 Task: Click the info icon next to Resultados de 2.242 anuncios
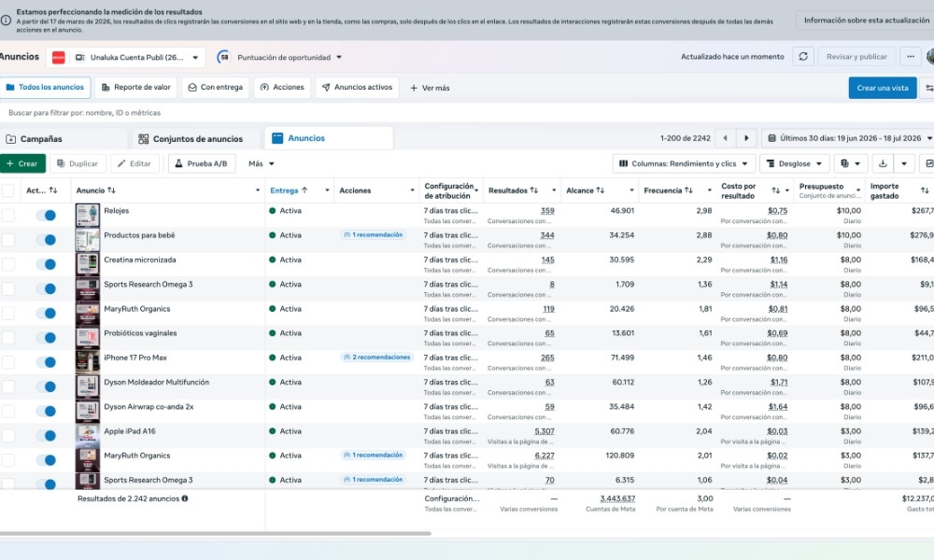coord(185,498)
